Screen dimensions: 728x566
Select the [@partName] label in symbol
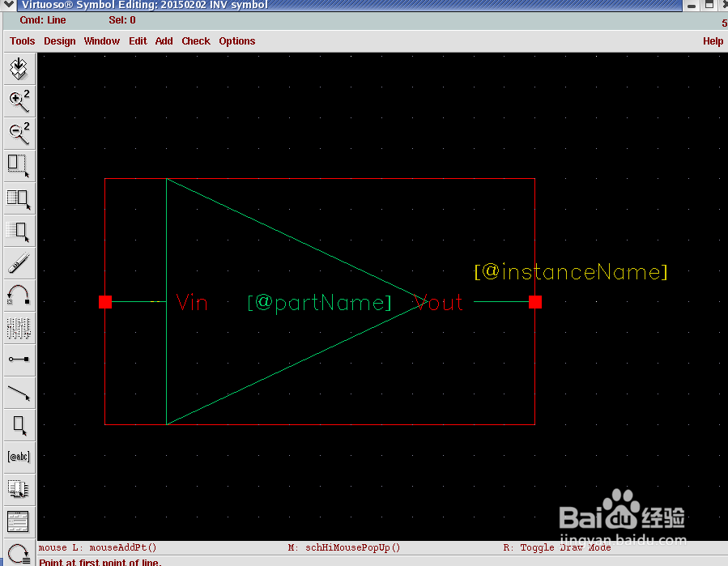coord(319,303)
